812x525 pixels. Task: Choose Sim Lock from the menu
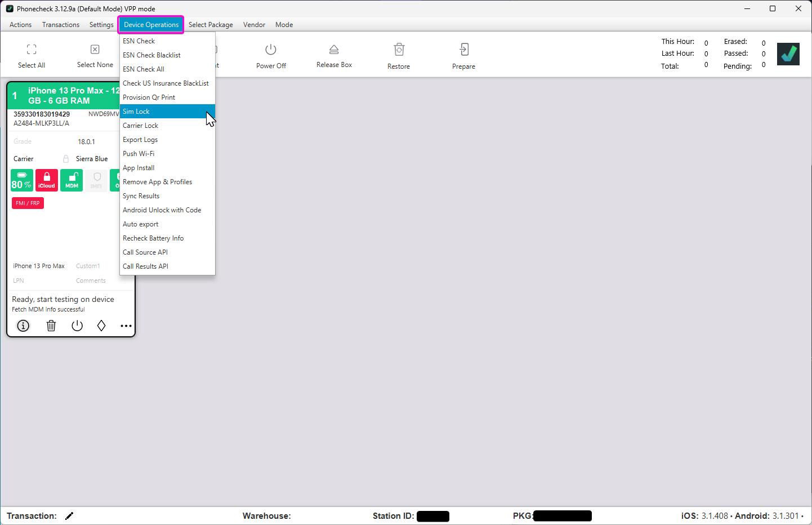[136, 112]
